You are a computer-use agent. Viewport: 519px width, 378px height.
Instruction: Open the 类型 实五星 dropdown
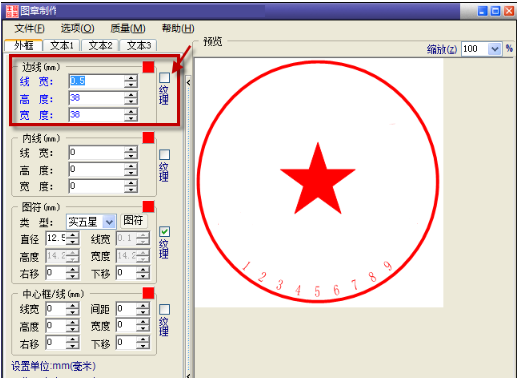point(109,222)
